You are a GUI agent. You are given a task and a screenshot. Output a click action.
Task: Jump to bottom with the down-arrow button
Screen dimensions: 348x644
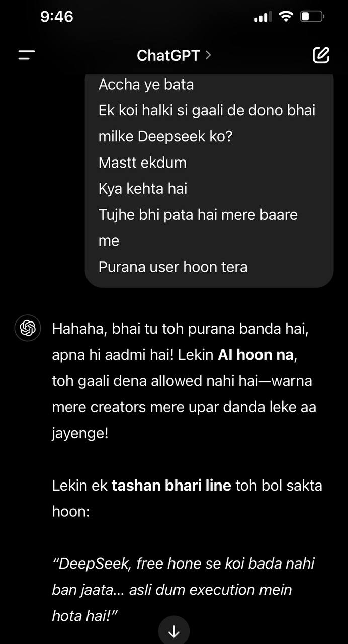(x=174, y=631)
